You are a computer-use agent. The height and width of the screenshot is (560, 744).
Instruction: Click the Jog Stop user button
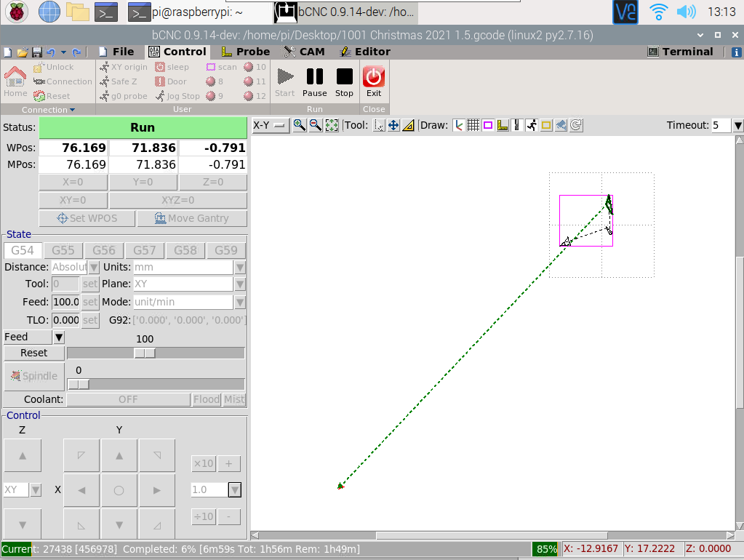click(x=177, y=96)
